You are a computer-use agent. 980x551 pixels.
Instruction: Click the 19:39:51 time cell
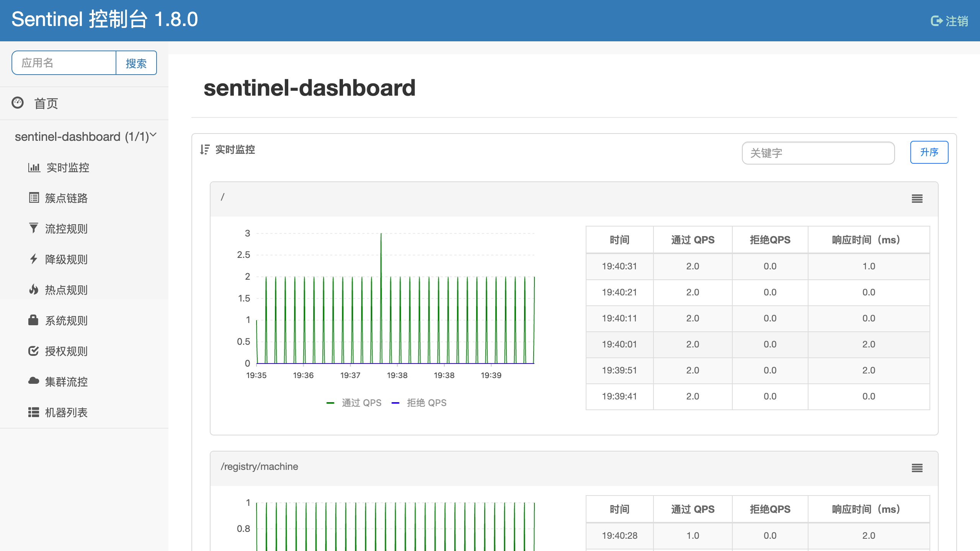coord(619,370)
